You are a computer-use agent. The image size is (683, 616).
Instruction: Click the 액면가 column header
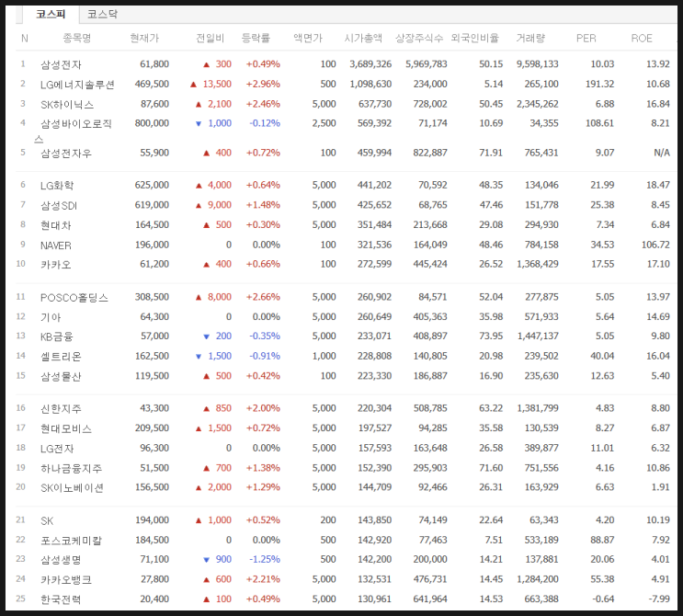tap(308, 39)
